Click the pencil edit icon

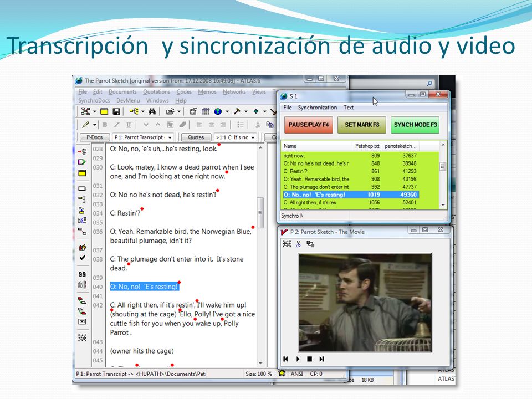coord(85,125)
